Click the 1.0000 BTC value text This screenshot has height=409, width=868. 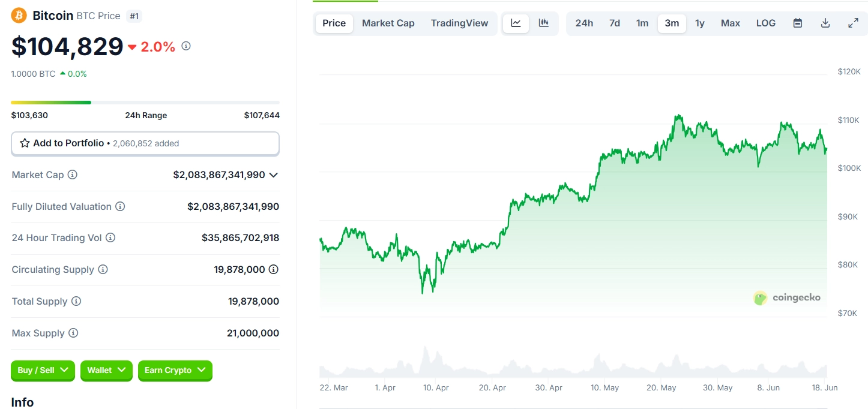[33, 74]
